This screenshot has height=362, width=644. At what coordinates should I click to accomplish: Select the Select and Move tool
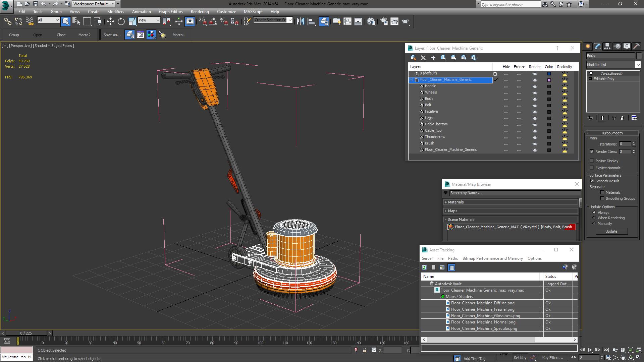[110, 21]
